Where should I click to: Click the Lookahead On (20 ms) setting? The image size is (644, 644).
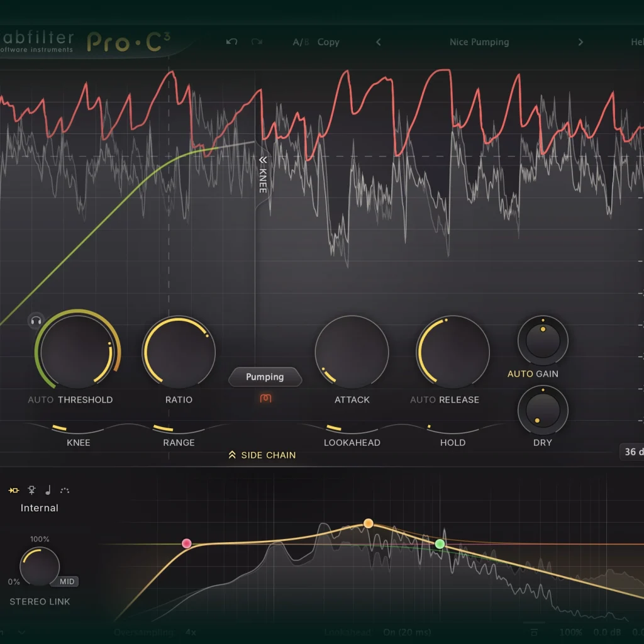coord(377,632)
